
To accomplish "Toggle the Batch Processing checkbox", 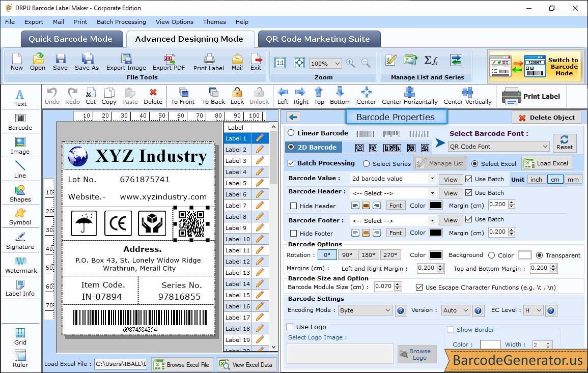I will [x=291, y=163].
